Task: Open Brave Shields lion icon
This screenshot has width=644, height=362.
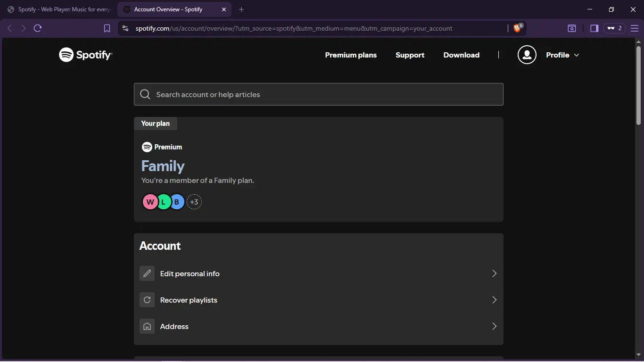Action: (518, 28)
